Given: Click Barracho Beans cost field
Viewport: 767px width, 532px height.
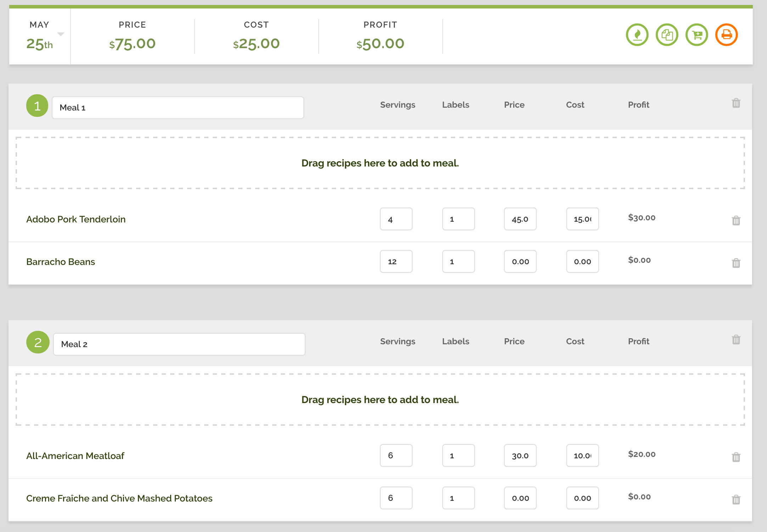Looking at the screenshot, I should (582, 262).
